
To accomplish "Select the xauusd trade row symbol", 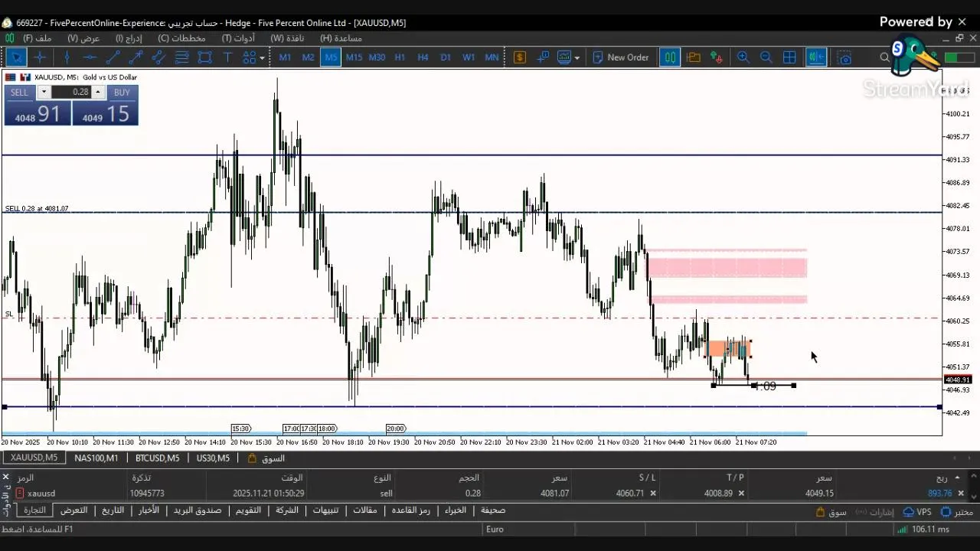I will click(41, 494).
